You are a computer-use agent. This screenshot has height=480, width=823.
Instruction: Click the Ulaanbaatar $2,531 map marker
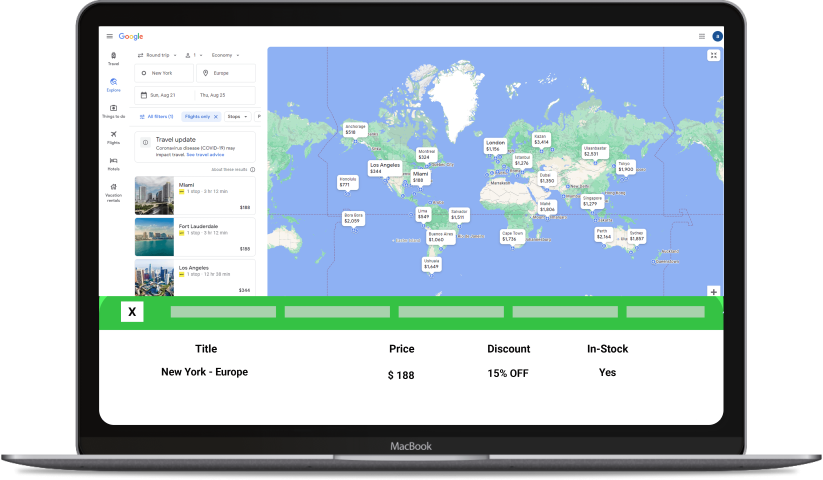595,151
